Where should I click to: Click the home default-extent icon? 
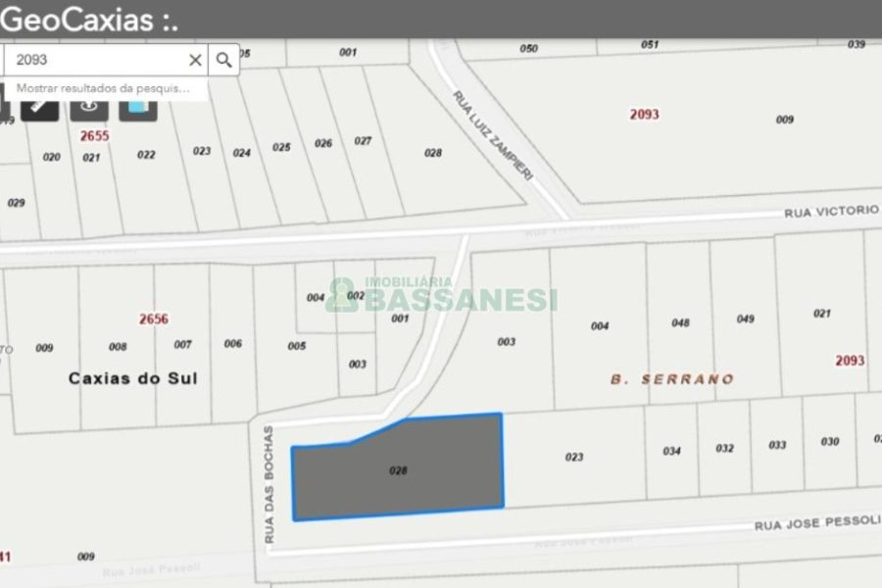[89, 111]
